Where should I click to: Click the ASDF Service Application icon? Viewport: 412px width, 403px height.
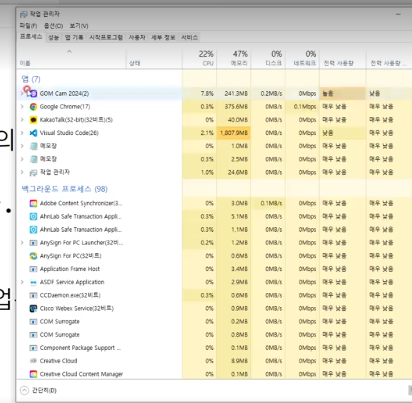point(33,282)
